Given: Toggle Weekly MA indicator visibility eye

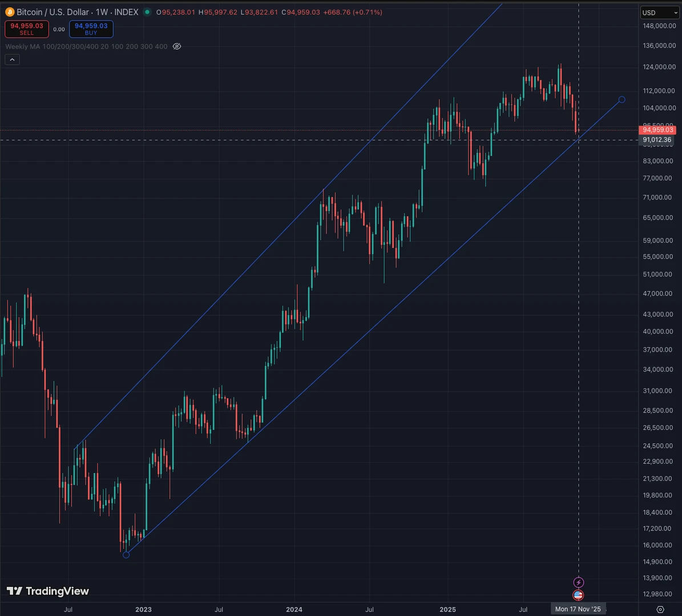Looking at the screenshot, I should click(x=177, y=46).
